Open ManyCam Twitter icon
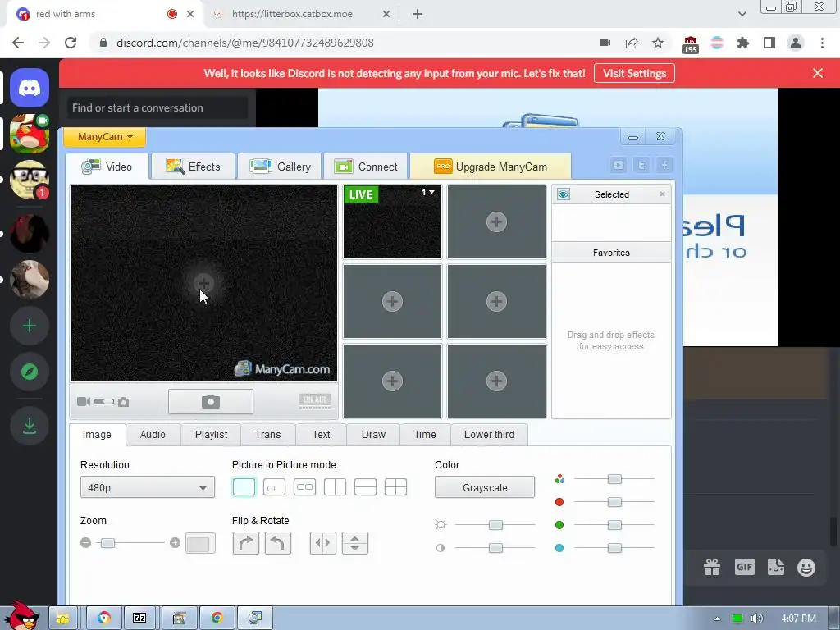This screenshot has height=630, width=840. coord(641,165)
